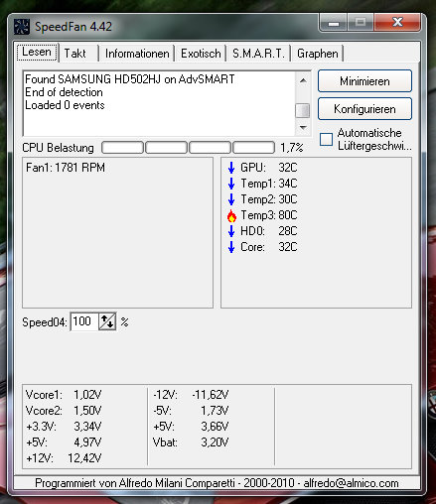
Task: Click the down arrow icon beside HD0
Action: coord(231,231)
